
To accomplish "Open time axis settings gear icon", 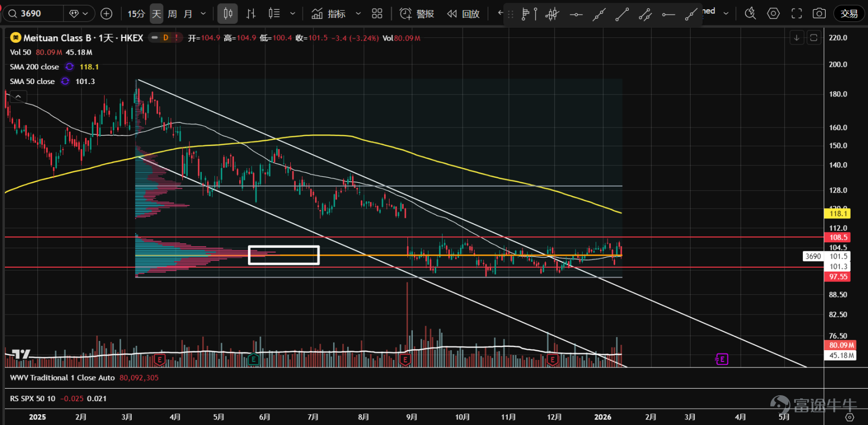I will pyautogui.click(x=850, y=417).
